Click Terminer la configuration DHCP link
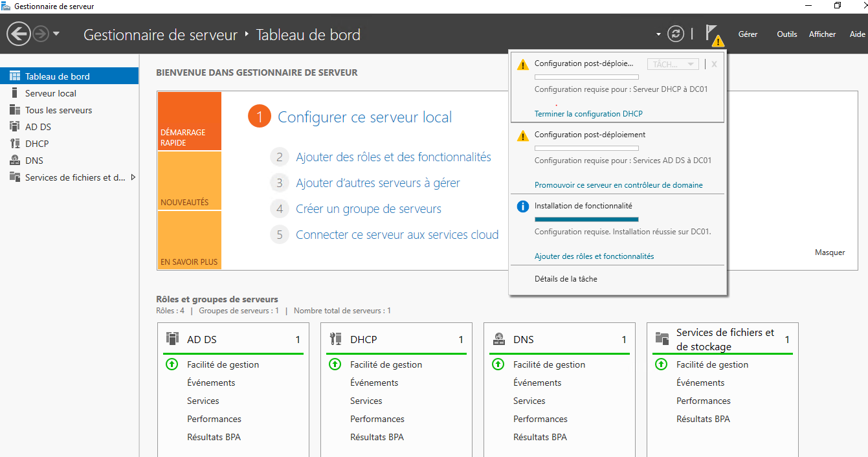 [588, 114]
